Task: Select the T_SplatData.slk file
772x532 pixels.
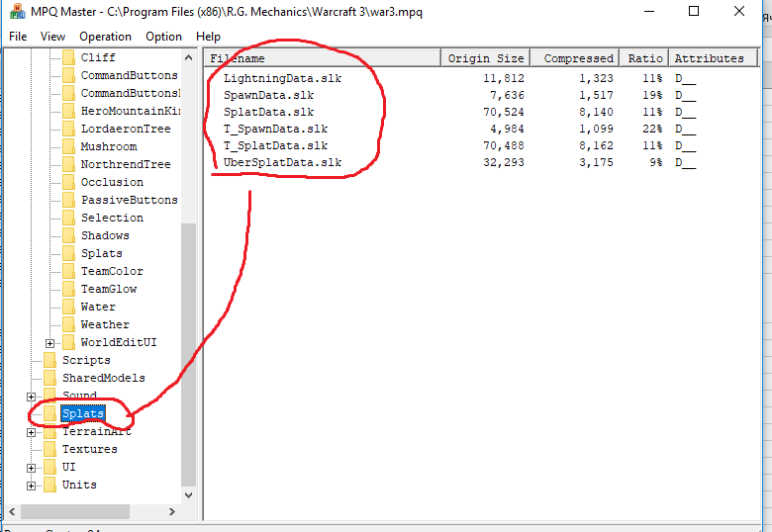Action: 276,145
